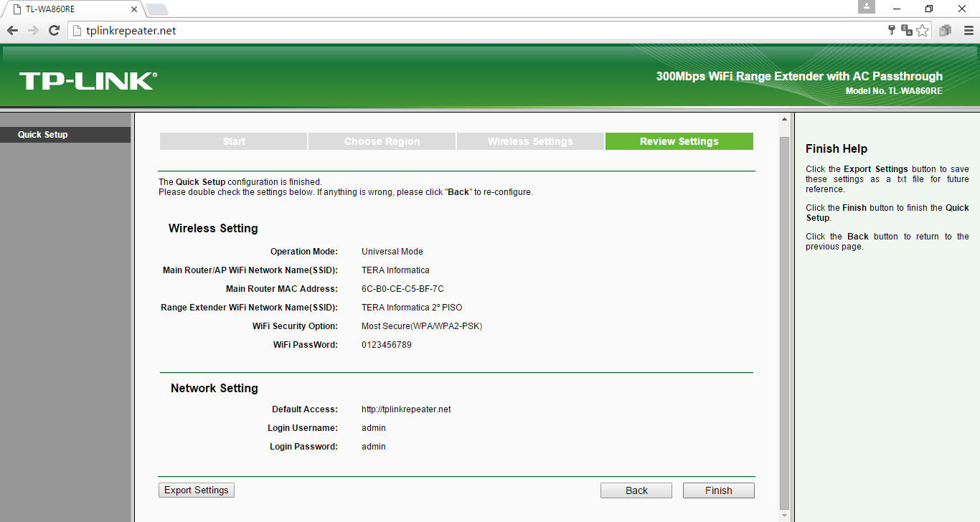Reload the page with the refresh icon
This screenshot has height=522, width=980.
54,30
